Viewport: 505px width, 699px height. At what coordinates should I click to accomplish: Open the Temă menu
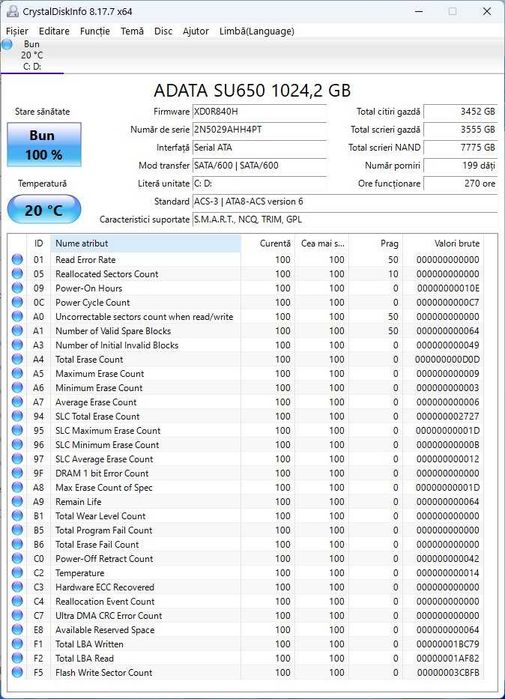(132, 31)
